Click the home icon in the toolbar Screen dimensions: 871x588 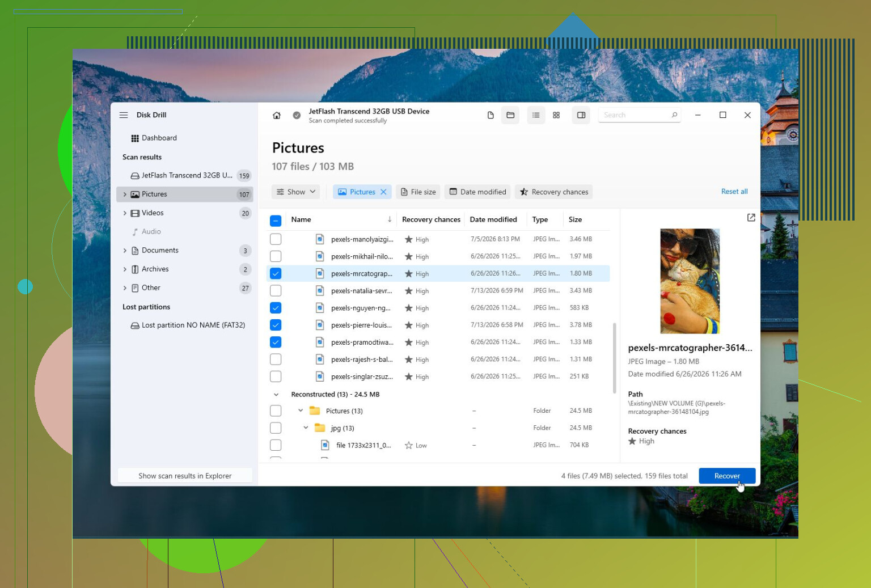(277, 115)
